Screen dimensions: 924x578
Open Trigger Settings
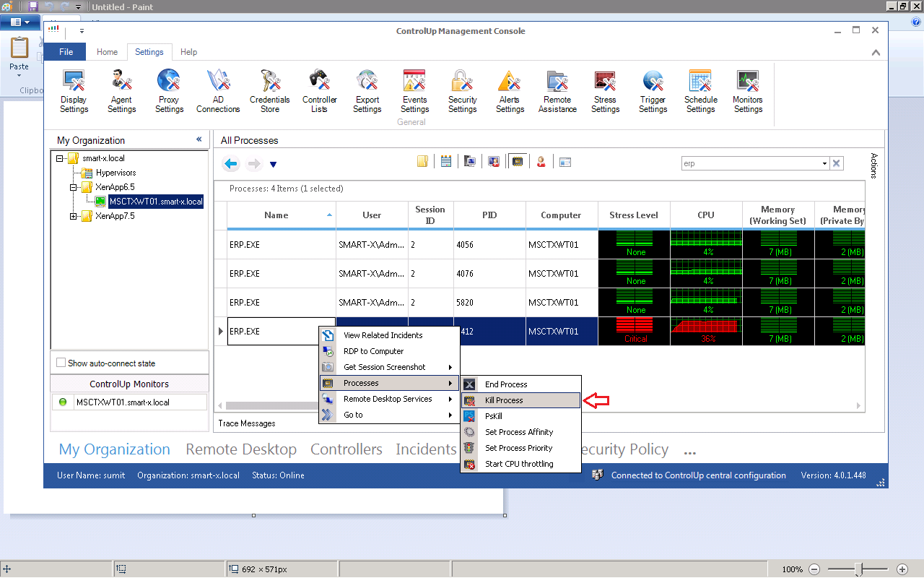pos(653,91)
